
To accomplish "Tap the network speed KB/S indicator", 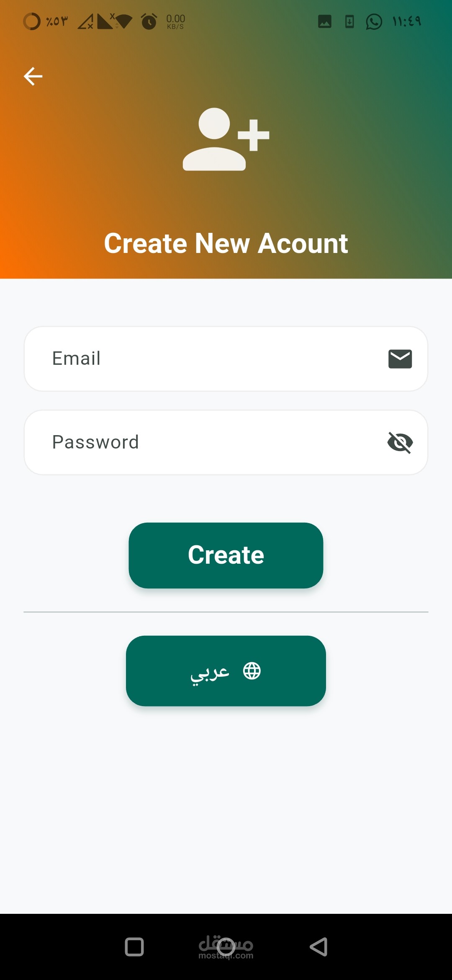I will click(x=175, y=22).
